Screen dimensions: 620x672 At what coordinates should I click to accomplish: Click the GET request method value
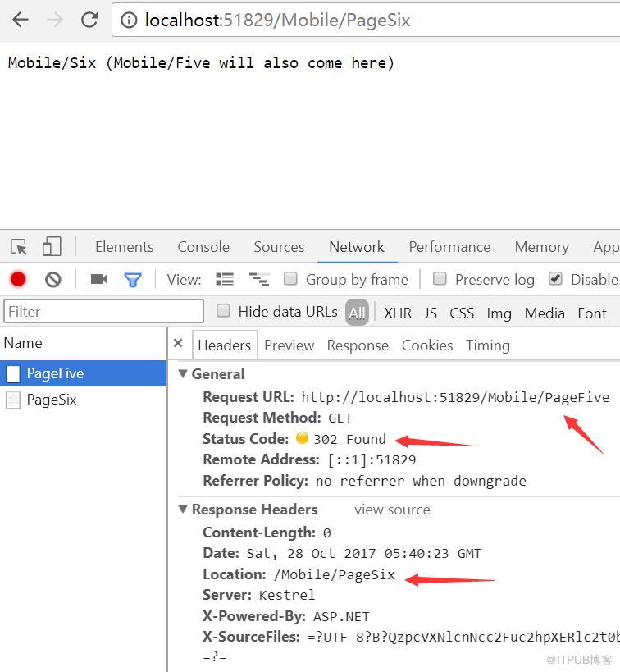(x=340, y=418)
